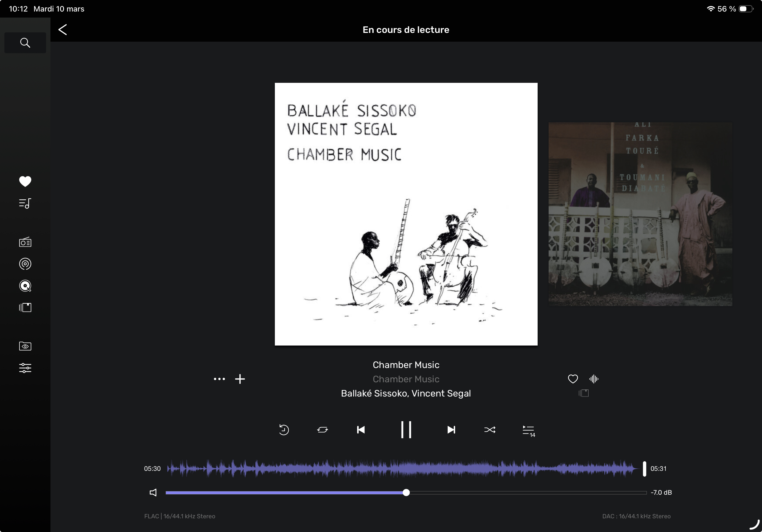Go back using top-left arrow
This screenshot has width=762, height=532.
[63, 30]
